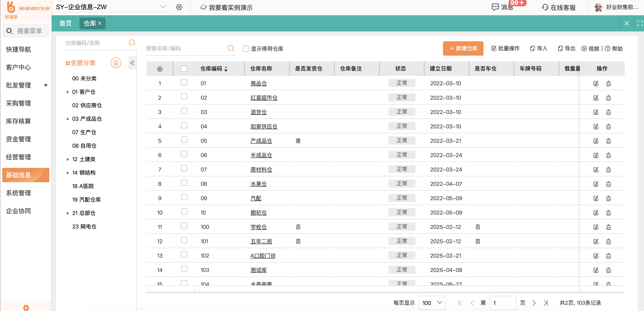The height and width of the screenshot is (311, 644).
Task: Go to the next page arrow
Action: [x=534, y=303]
